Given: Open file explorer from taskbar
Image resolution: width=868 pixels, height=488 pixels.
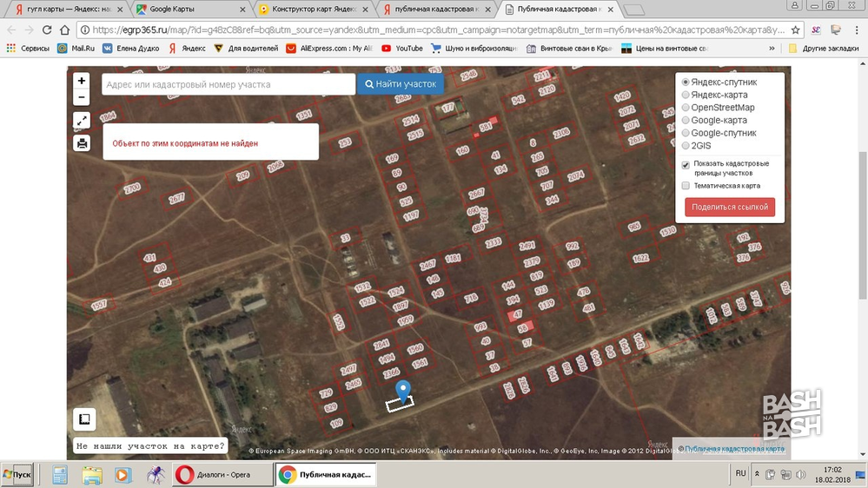Looking at the screenshot, I should point(91,475).
